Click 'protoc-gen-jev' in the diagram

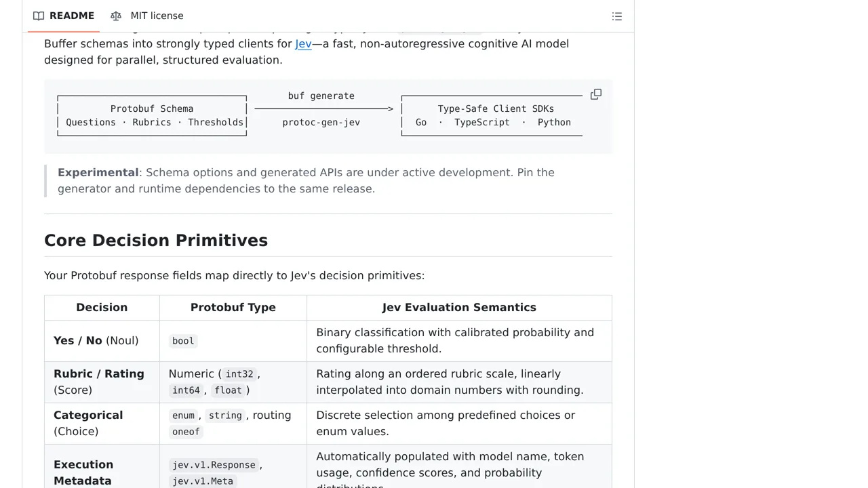(x=321, y=123)
